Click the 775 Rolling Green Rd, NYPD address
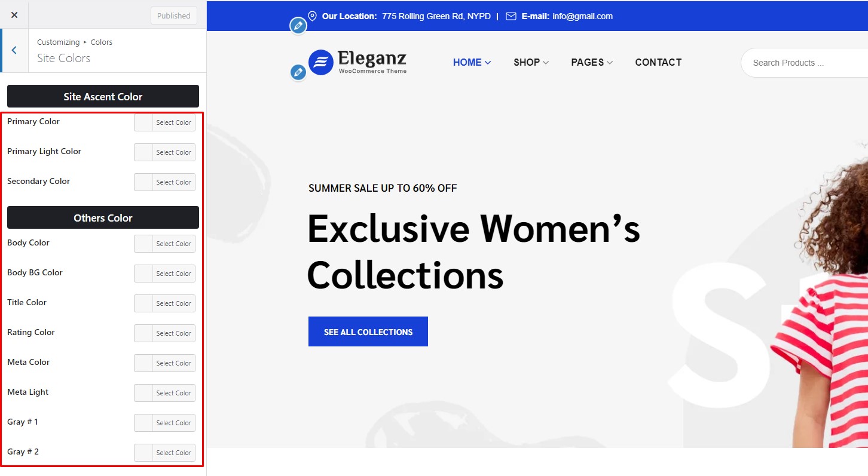The image size is (868, 476). [x=436, y=16]
